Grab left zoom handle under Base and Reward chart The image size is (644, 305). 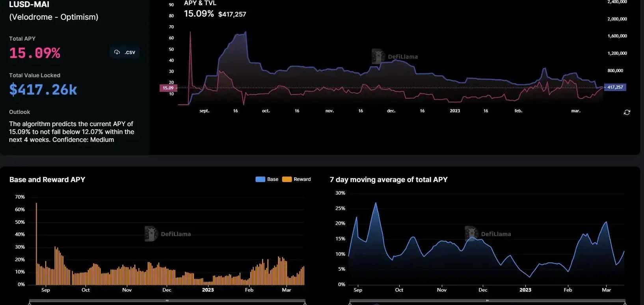click(x=30, y=303)
